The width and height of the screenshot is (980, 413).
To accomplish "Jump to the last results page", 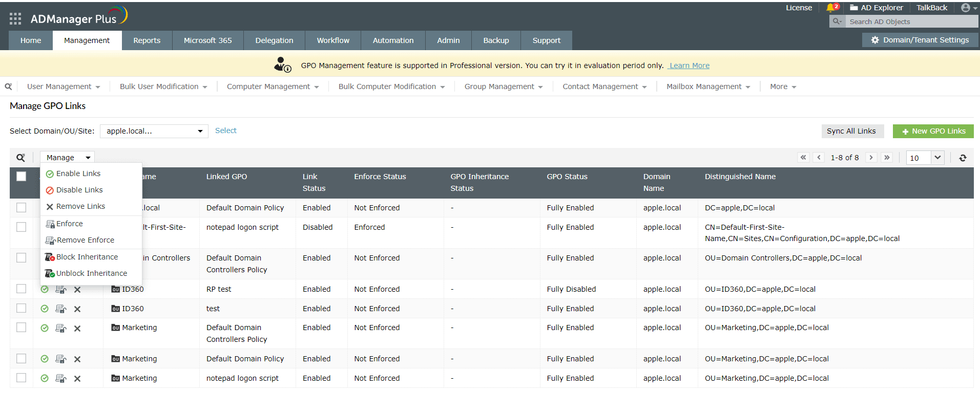I will 887,158.
